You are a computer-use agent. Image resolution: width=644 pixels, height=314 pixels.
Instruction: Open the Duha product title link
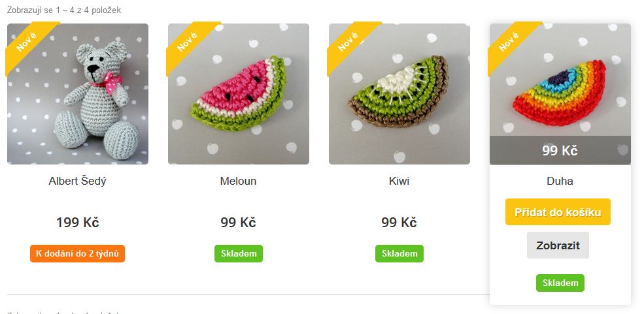click(560, 181)
